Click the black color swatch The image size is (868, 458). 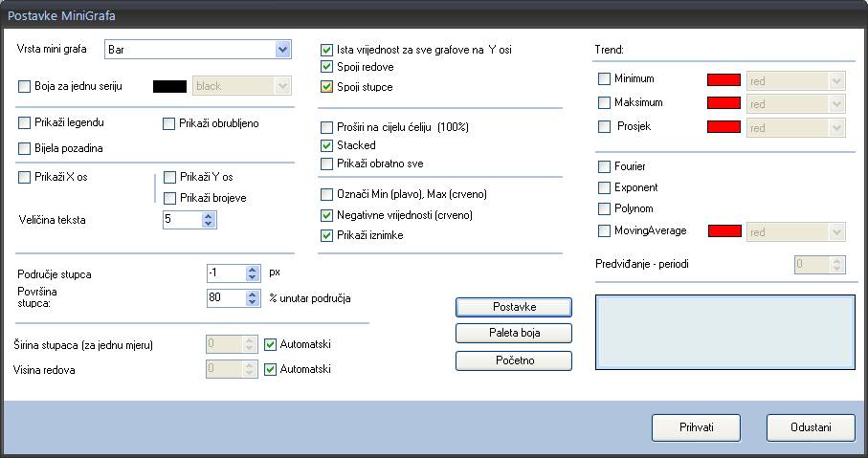tap(169, 86)
